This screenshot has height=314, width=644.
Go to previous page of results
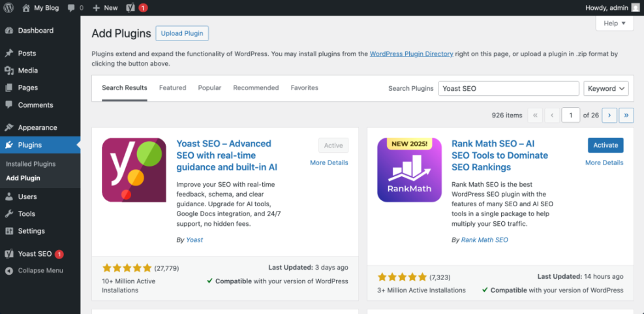point(552,116)
